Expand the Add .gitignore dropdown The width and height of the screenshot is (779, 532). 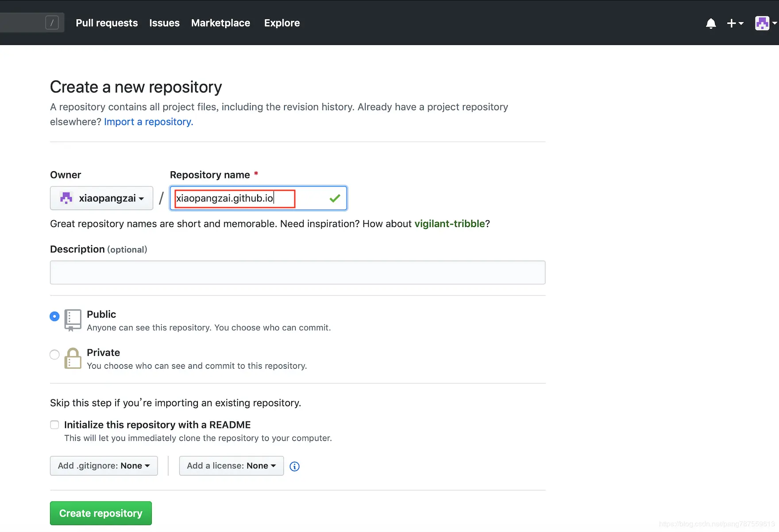(x=104, y=466)
